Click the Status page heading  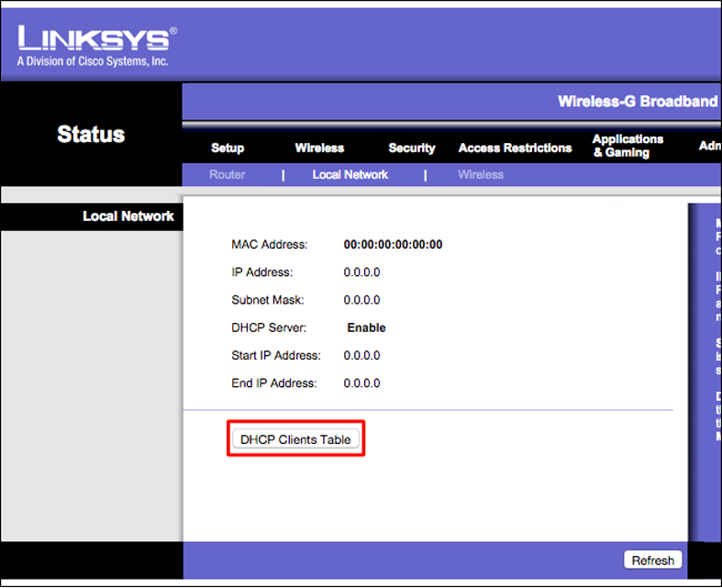91,134
